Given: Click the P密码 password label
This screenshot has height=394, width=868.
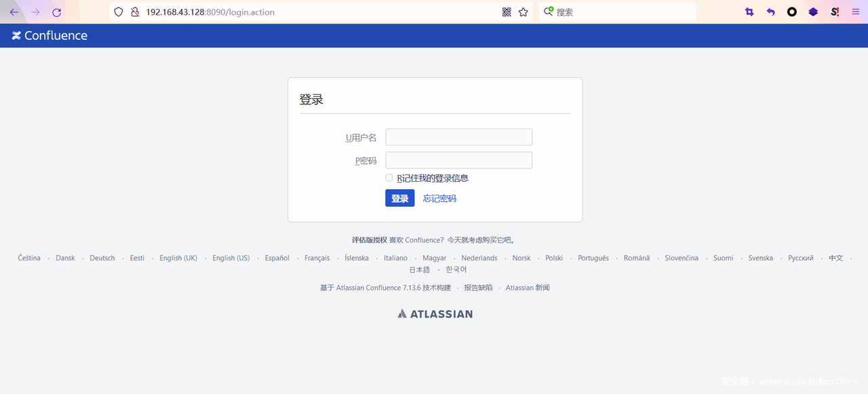Looking at the screenshot, I should coord(366,161).
